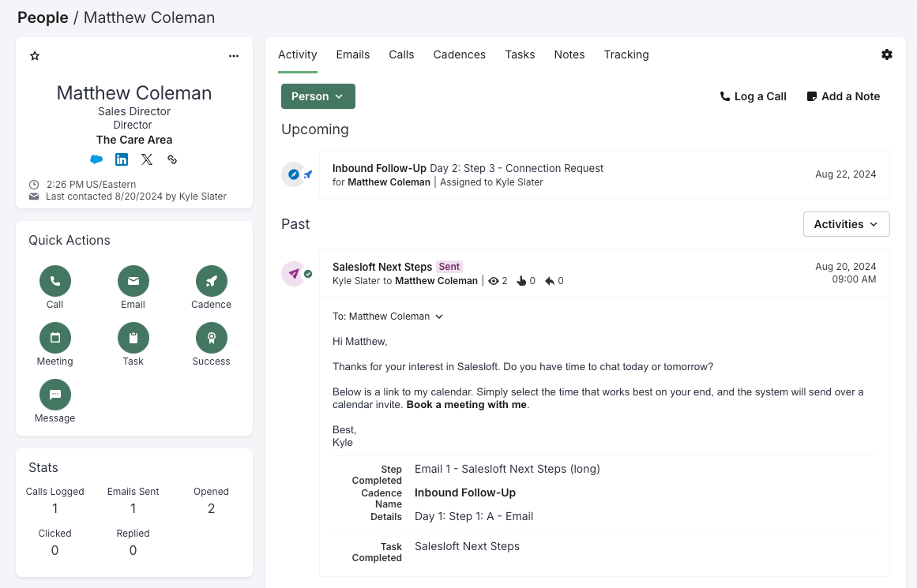Click Log a Call button

click(753, 96)
